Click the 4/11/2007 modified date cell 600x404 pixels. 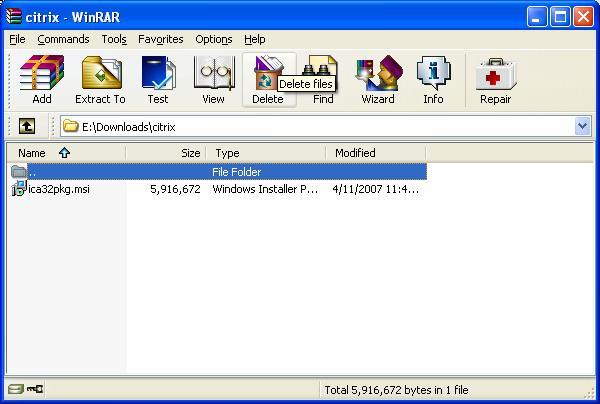click(x=375, y=189)
